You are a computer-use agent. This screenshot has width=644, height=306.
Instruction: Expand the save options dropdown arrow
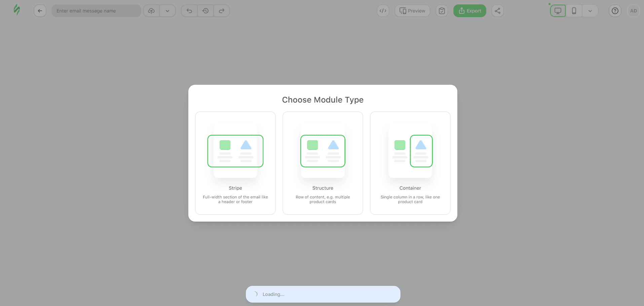coord(167,11)
